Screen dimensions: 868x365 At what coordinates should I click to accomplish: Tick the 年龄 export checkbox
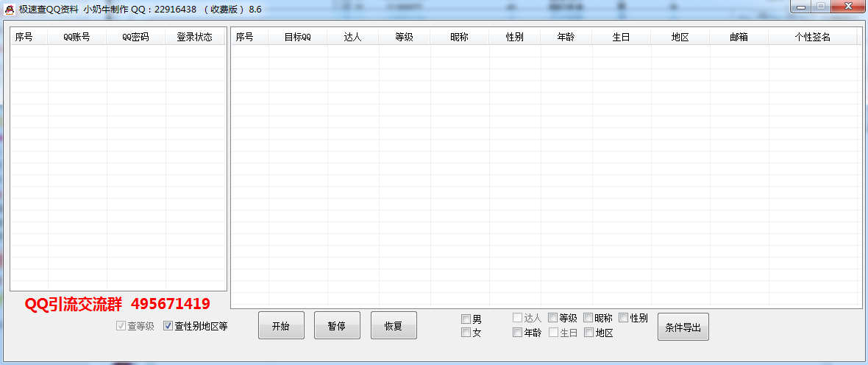click(517, 333)
